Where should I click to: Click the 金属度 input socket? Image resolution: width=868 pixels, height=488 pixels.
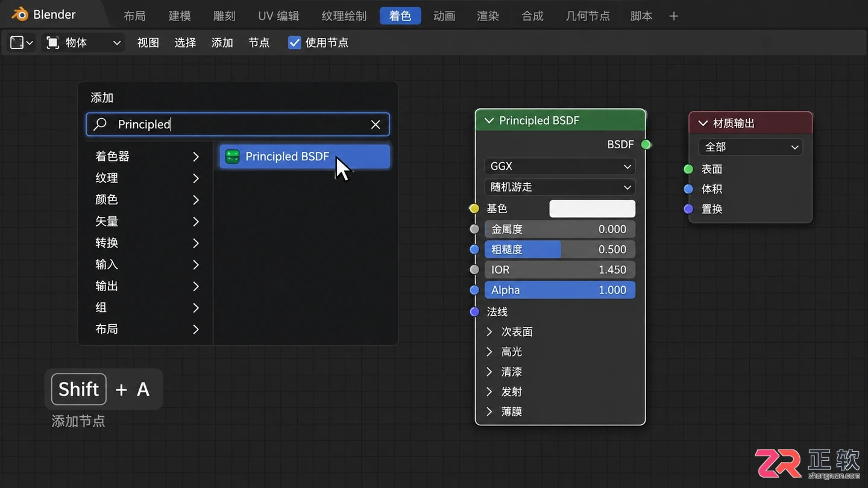click(474, 229)
